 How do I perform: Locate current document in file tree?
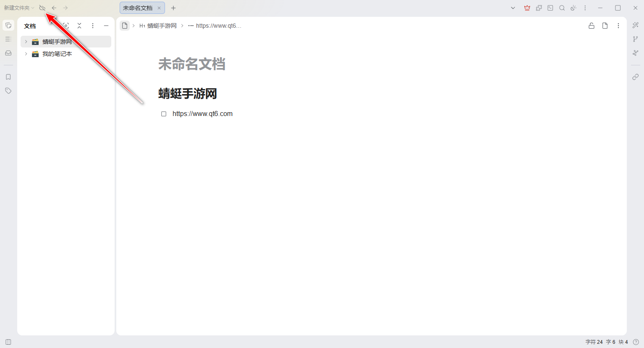(66, 26)
